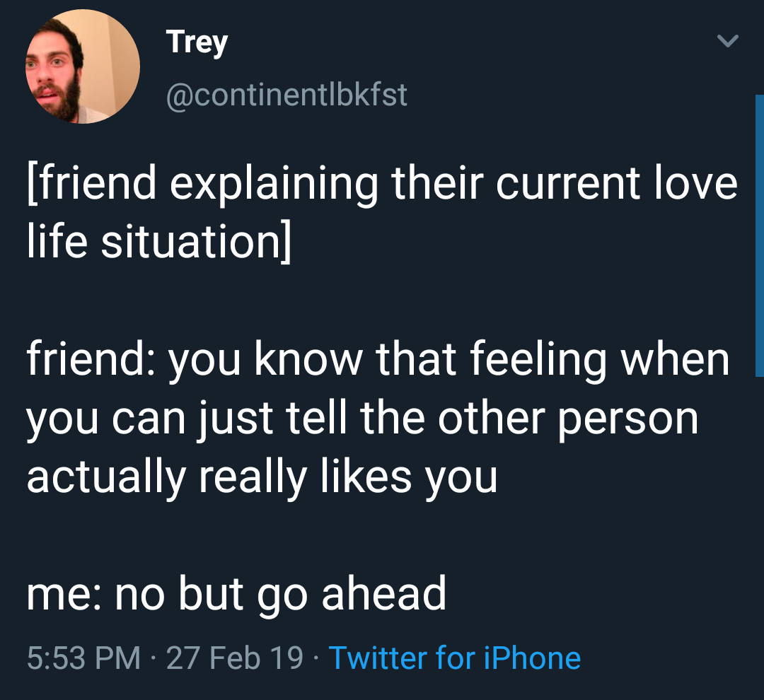Click the 27 Feb 19 date
Screen dimensions: 764x700
click(235, 658)
